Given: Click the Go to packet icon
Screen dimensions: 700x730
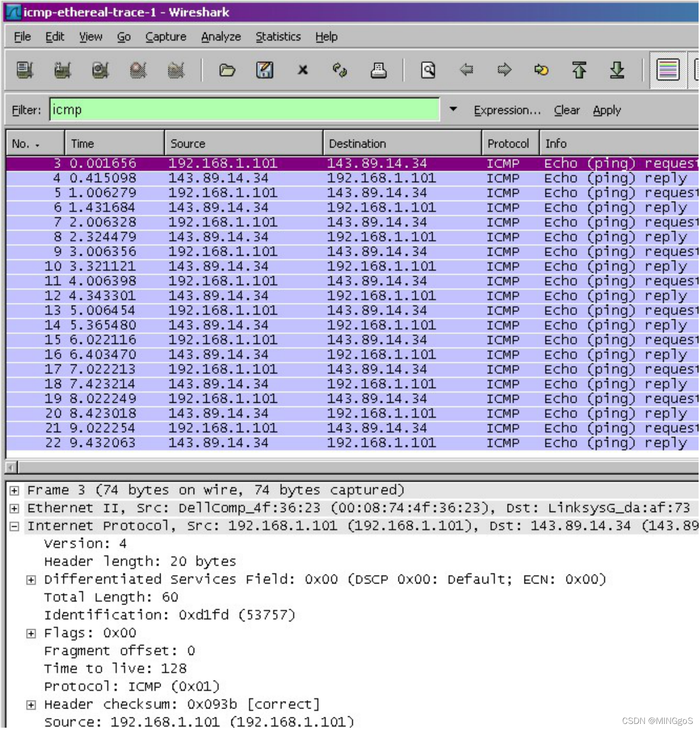Looking at the screenshot, I should pyautogui.click(x=541, y=70).
